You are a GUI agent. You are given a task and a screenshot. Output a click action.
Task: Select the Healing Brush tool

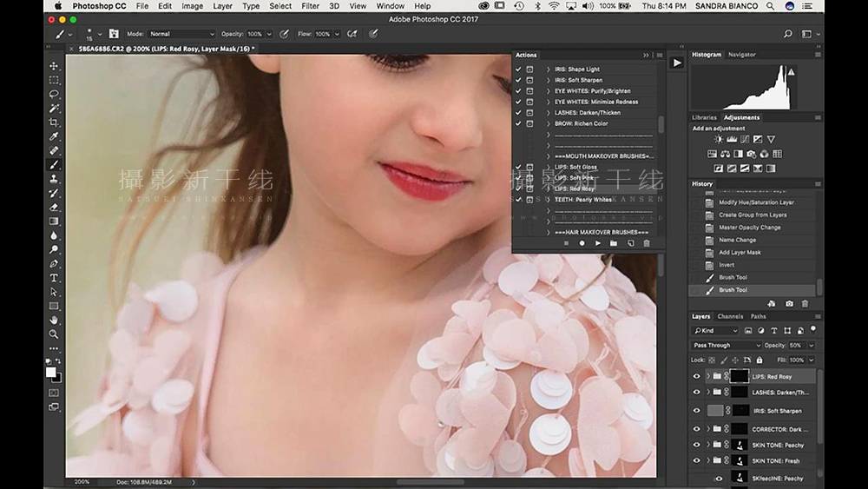[x=54, y=150]
